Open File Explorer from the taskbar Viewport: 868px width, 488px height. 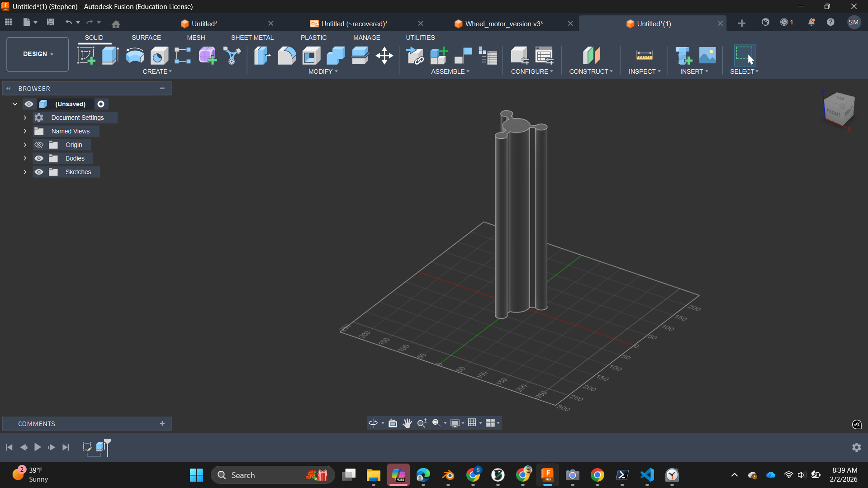(374, 475)
